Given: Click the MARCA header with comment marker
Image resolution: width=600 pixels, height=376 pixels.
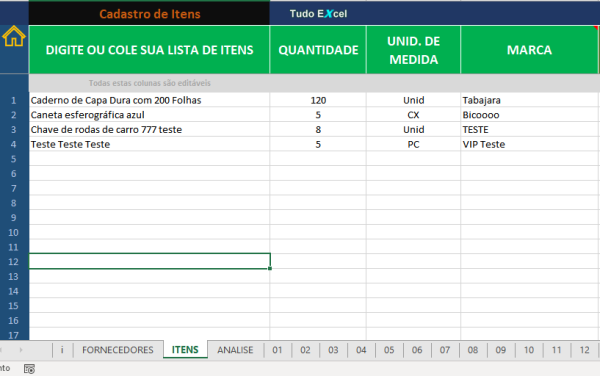Looking at the screenshot, I should [x=529, y=50].
